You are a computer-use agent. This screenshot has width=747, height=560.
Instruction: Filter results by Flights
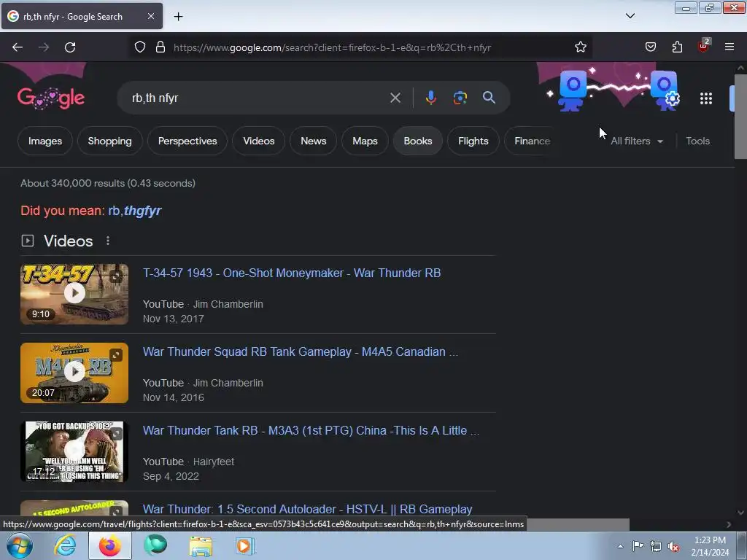473,141
